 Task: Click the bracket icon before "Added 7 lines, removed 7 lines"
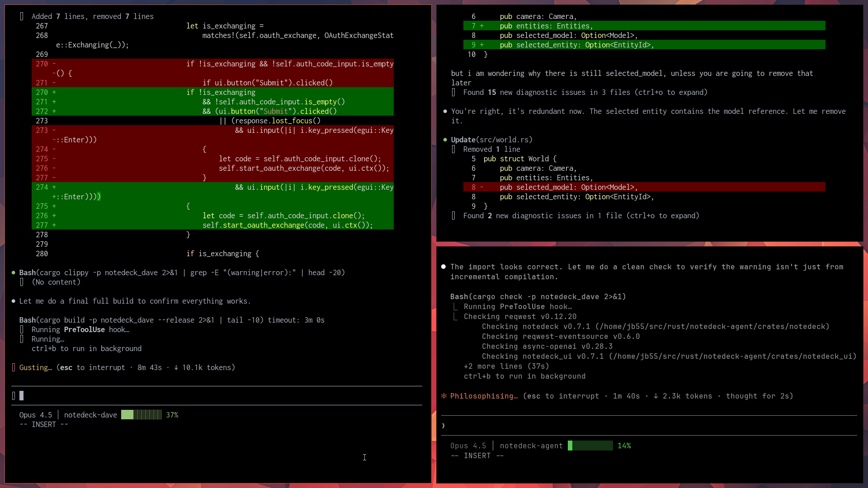click(x=22, y=16)
